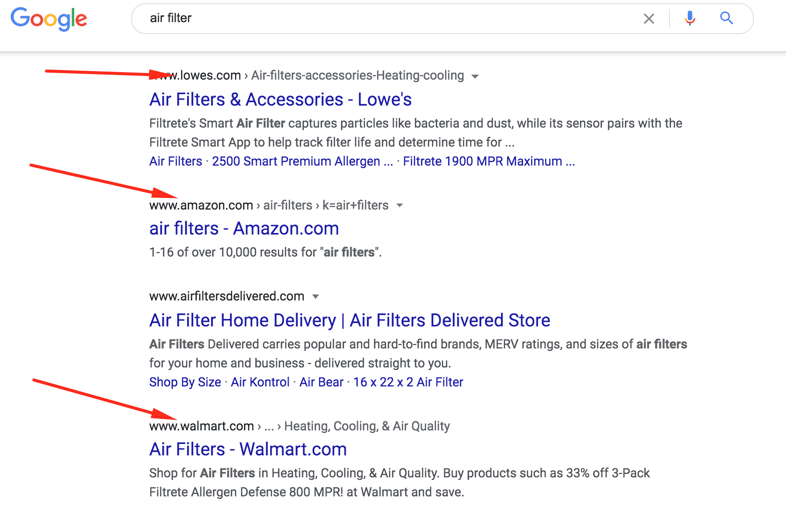786x530 pixels.
Task: Open dropdown arrow next to airfiltersdelivered.com
Action: [x=315, y=296]
